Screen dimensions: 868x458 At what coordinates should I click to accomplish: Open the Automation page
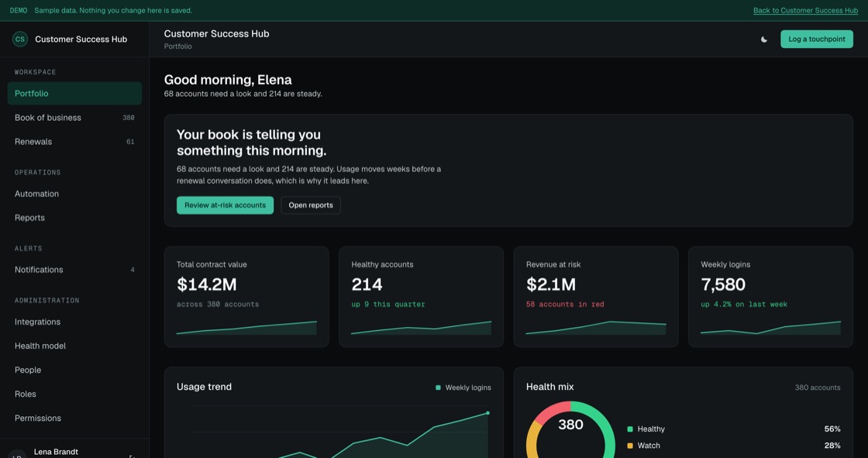tap(74, 194)
